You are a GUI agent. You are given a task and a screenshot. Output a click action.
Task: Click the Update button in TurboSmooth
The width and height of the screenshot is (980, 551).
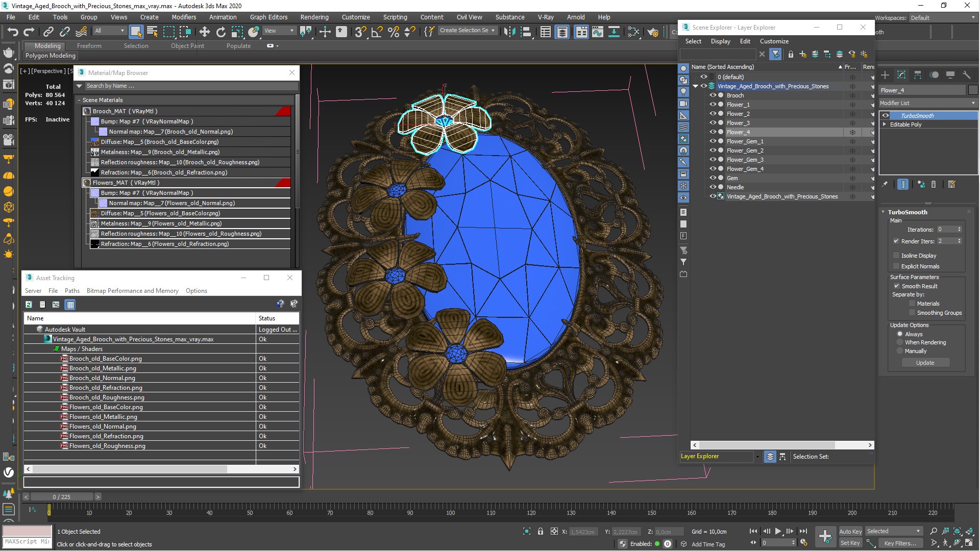tap(925, 363)
